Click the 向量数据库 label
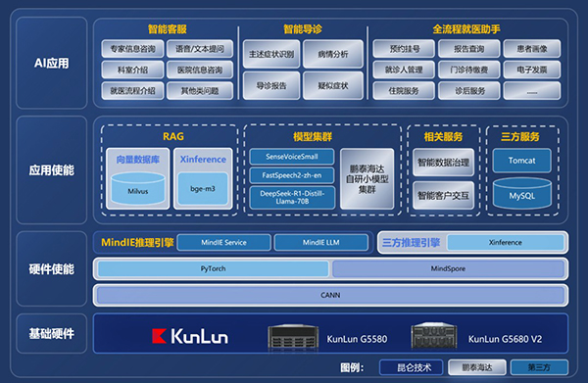Viewport: 588px width, 383px height. pyautogui.click(x=138, y=160)
